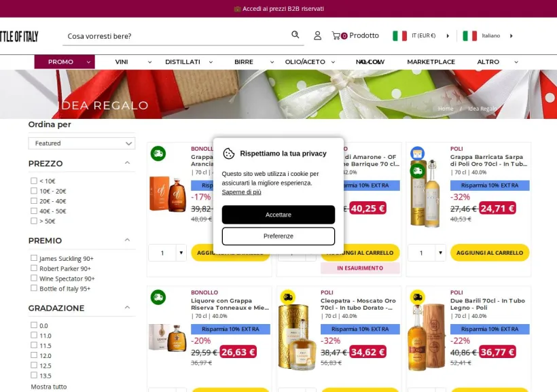Tick the 0.0 gradazione checkbox

pyautogui.click(x=34, y=325)
